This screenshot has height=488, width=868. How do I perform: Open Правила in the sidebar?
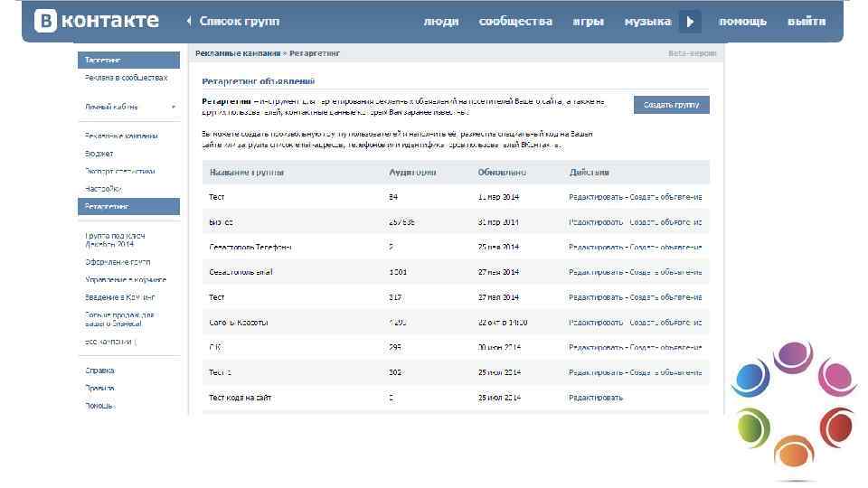[x=99, y=388]
